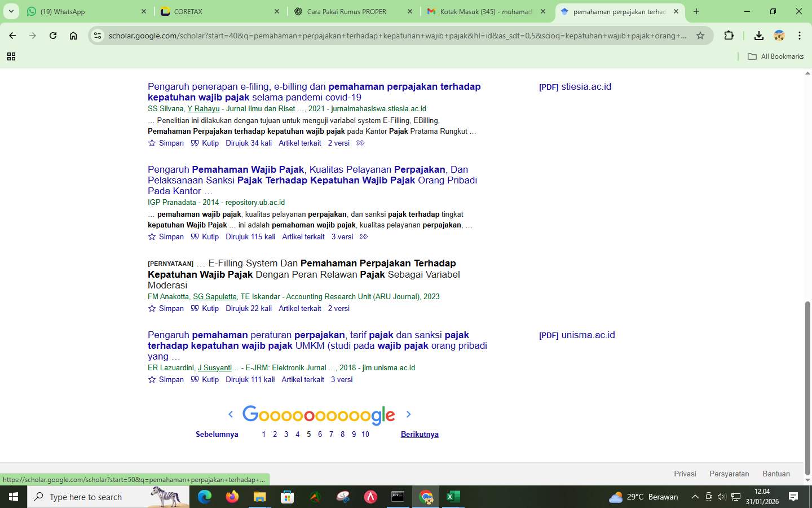
Task: Show hidden system tray icons
Action: (695, 497)
